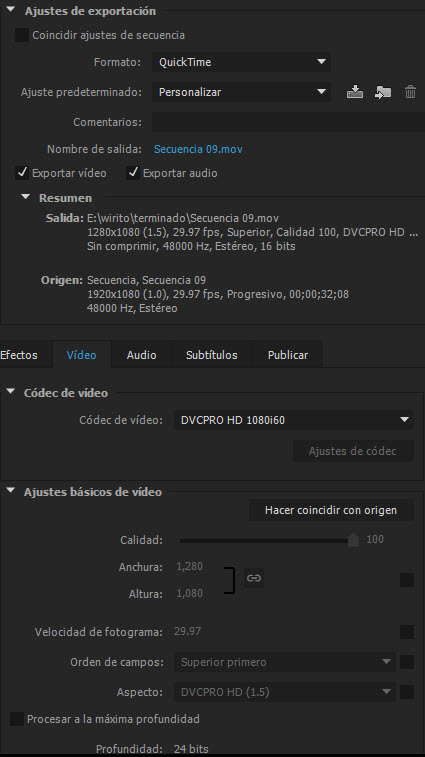425x757 pixels.
Task: Enable Coincidir ajustes de secuencia checkbox
Action: click(22, 35)
